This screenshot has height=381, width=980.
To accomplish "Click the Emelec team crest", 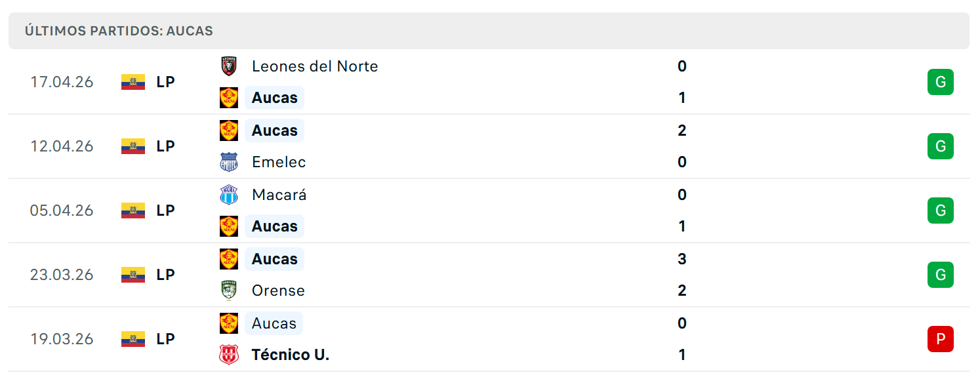I will point(228,162).
